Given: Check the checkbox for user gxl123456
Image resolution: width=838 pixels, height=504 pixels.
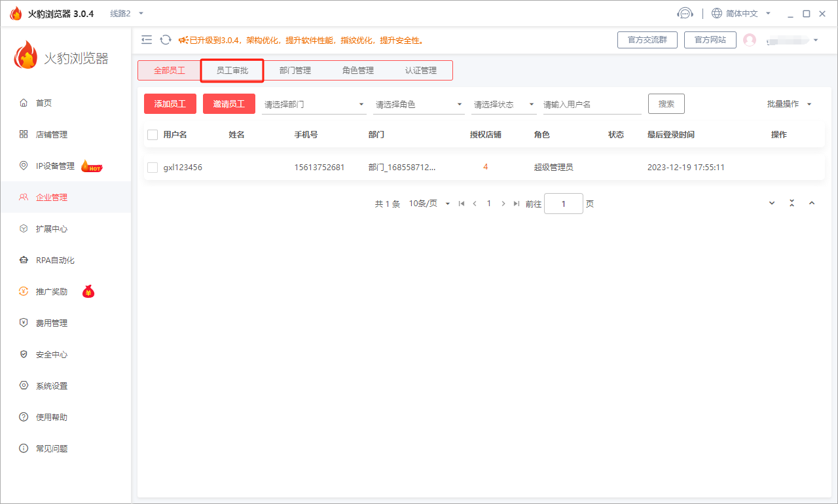Looking at the screenshot, I should 152,167.
